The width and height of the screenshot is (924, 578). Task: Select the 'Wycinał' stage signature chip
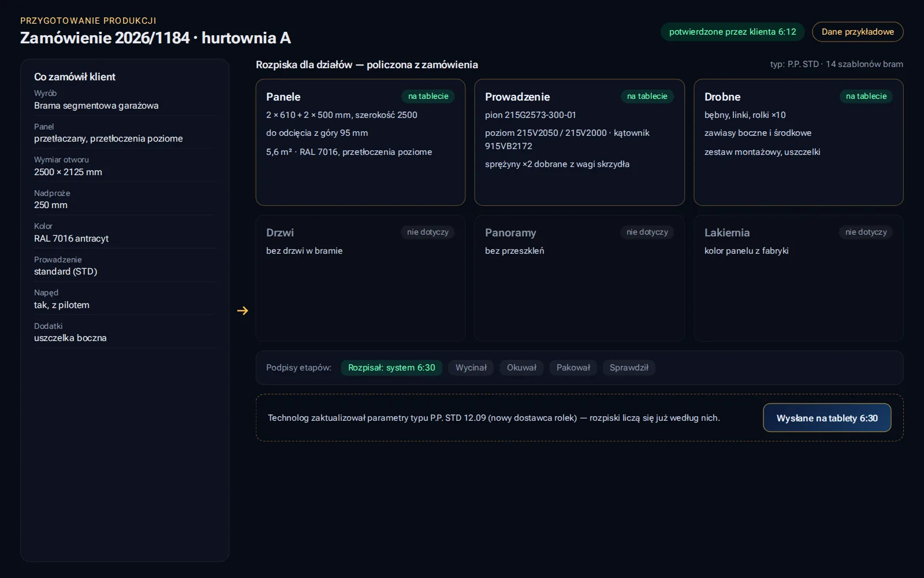471,368
